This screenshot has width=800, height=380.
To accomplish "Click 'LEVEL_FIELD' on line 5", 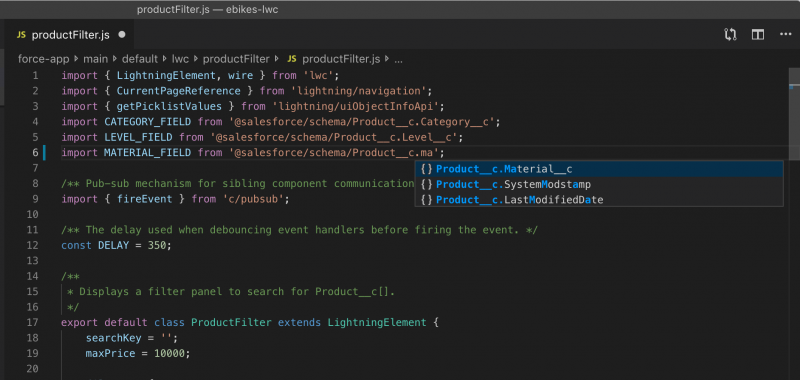I will [138, 137].
